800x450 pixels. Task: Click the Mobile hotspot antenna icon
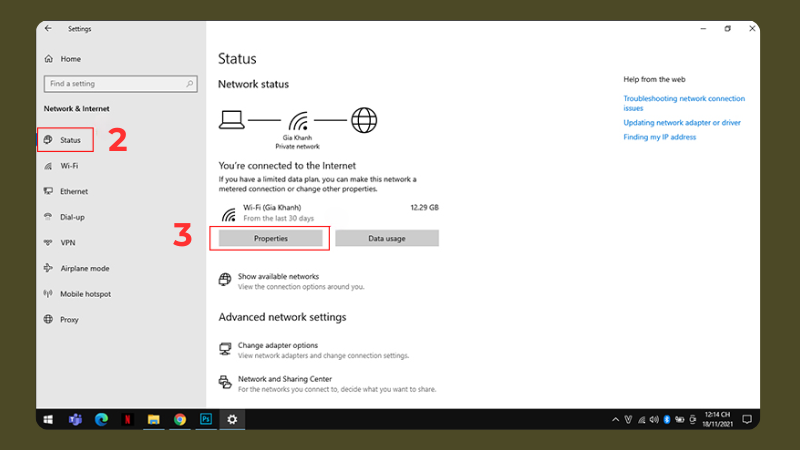tap(48, 294)
